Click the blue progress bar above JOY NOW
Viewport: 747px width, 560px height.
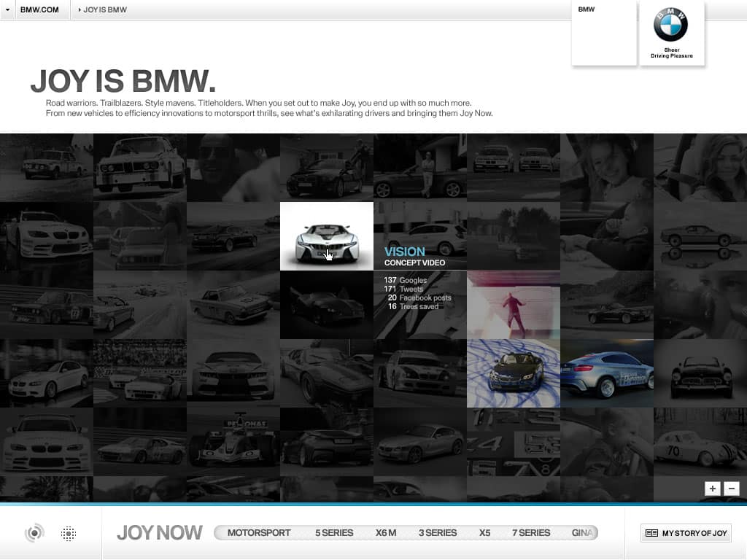pyautogui.click(x=373, y=502)
